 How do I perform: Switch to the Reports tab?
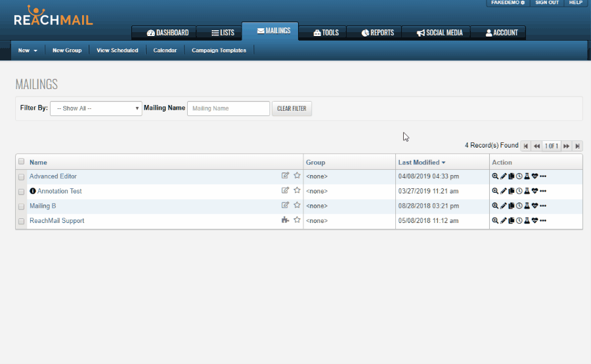tap(378, 33)
